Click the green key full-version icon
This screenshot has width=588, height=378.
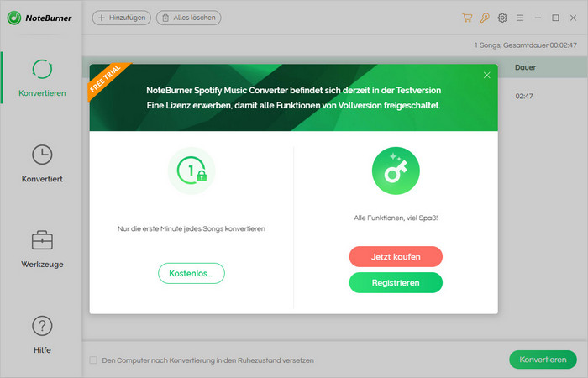click(x=396, y=171)
